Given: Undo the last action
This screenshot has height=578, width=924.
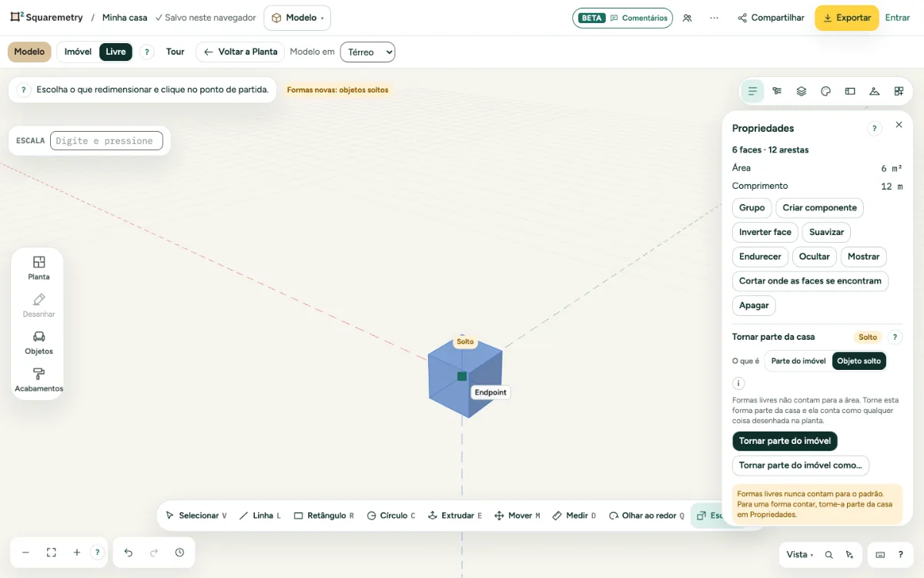Looking at the screenshot, I should tap(129, 553).
